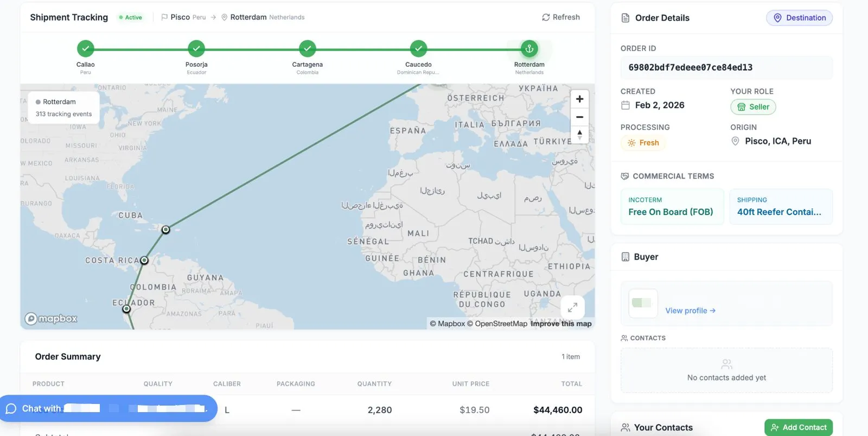This screenshot has height=436, width=868.
Task: Click the Incoterm Free On Board card
Action: pos(672,206)
